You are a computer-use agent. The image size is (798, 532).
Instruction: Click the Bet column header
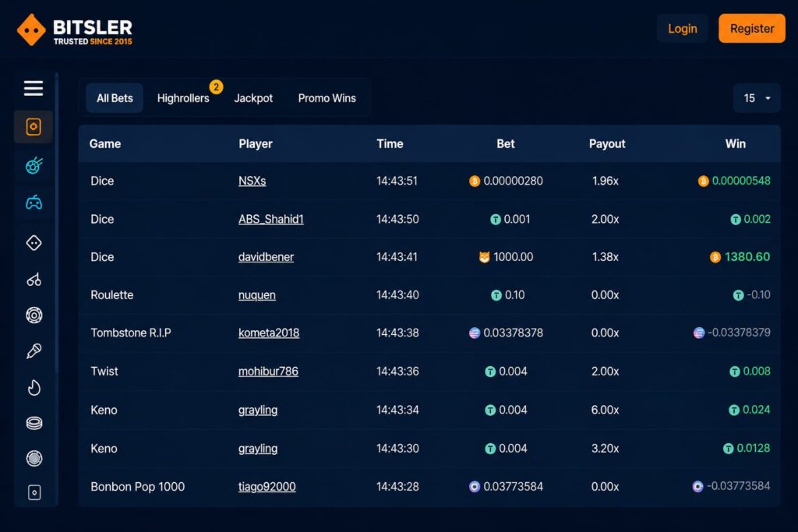click(505, 144)
